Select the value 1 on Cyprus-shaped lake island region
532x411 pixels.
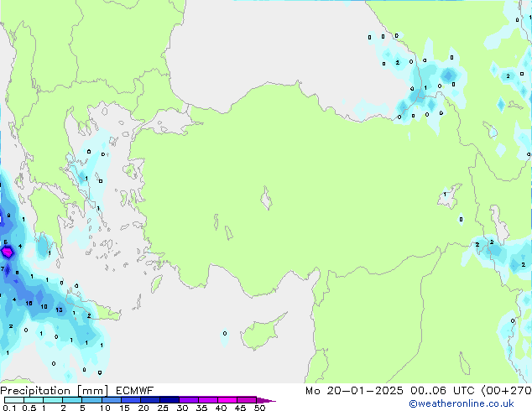coord(445,195)
